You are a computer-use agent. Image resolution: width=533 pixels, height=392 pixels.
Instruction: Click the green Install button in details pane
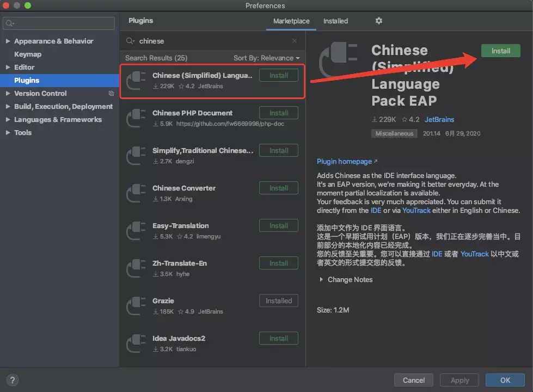(500, 51)
